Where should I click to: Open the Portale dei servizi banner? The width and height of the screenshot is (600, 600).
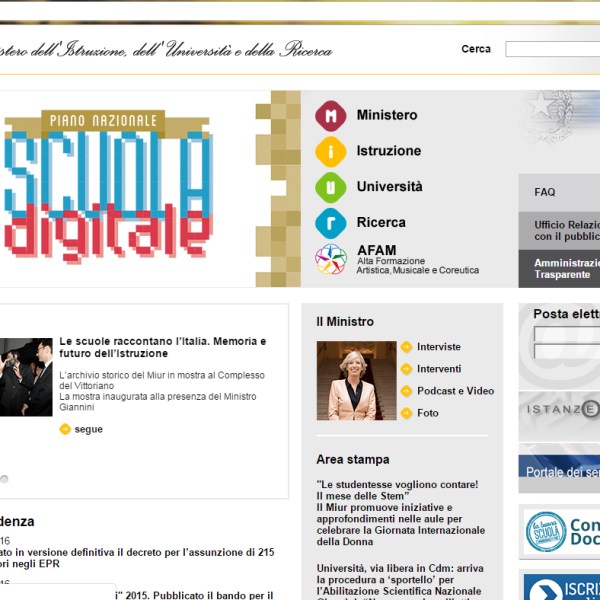point(559,470)
